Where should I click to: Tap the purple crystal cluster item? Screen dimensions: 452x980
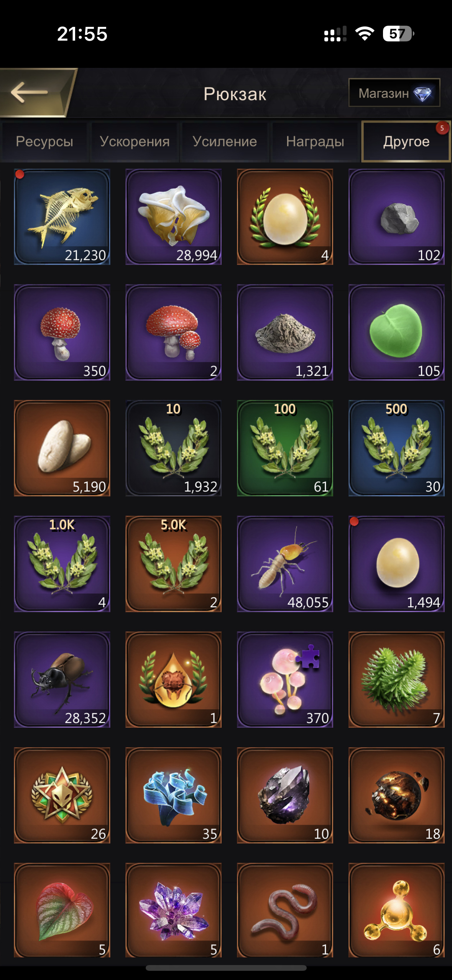(x=173, y=910)
